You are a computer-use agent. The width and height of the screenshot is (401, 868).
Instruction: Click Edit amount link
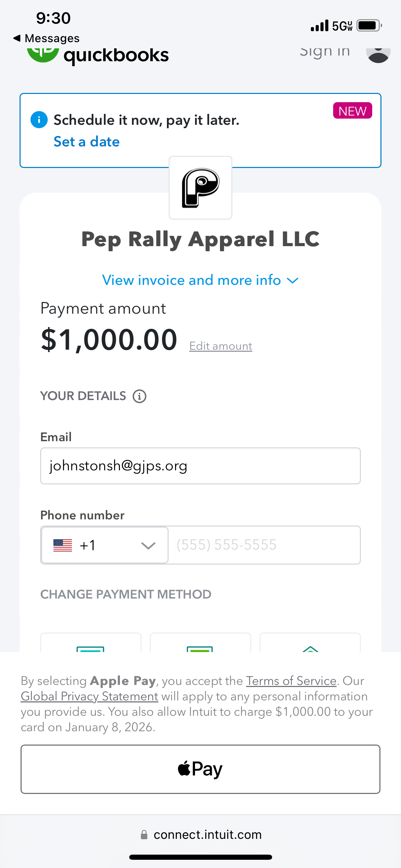coord(221,346)
